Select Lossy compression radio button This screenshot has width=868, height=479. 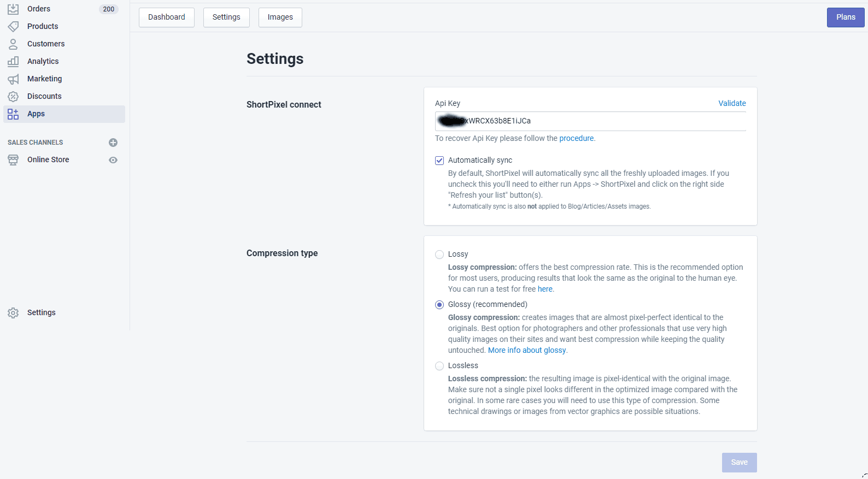(439, 254)
